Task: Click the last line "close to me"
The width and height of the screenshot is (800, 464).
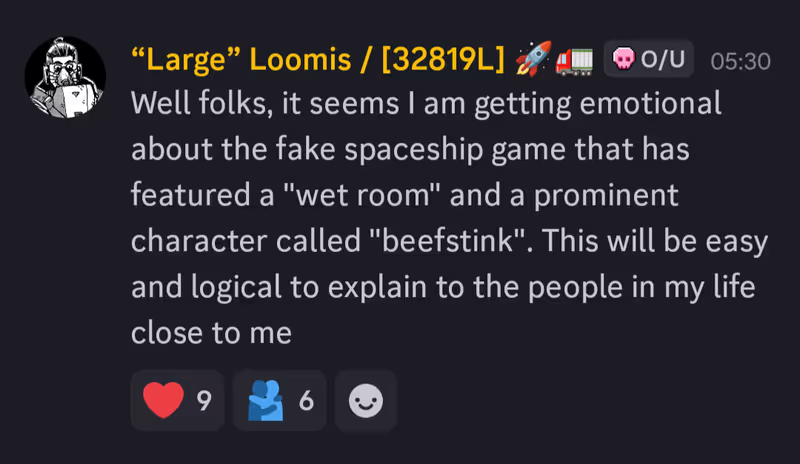Action: (211, 333)
